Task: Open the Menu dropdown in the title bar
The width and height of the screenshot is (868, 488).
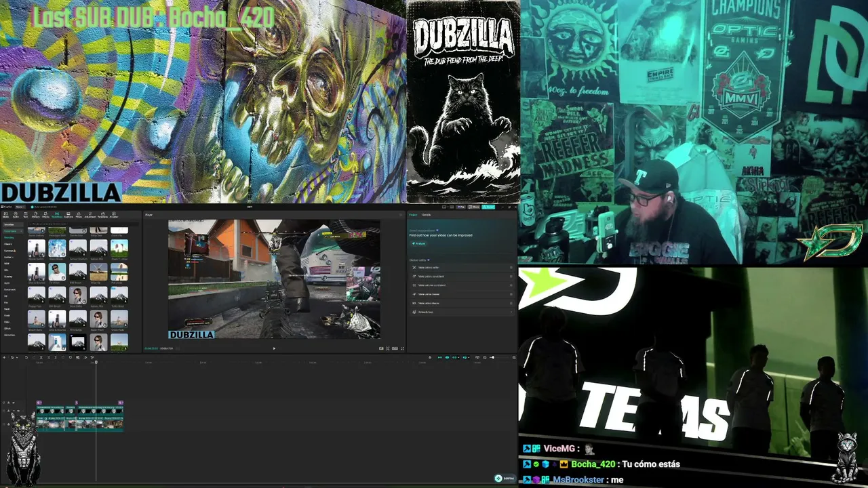Action: coord(20,207)
